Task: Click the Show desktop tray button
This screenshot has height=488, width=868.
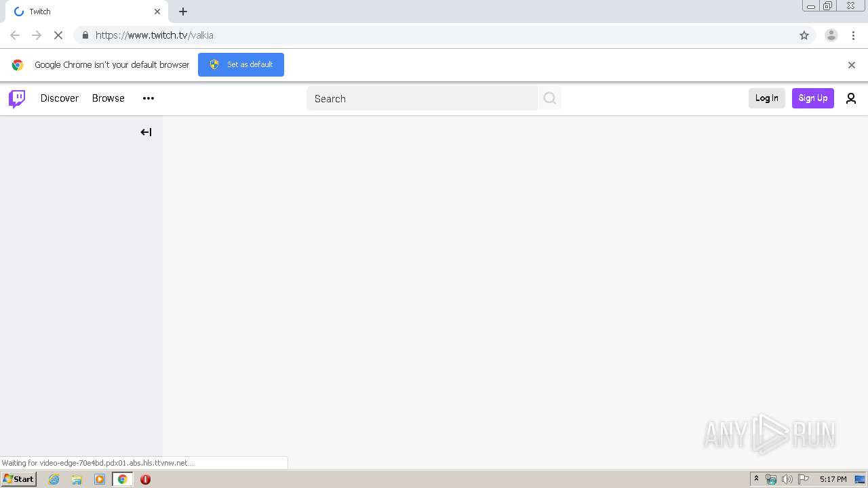Action: 860,479
